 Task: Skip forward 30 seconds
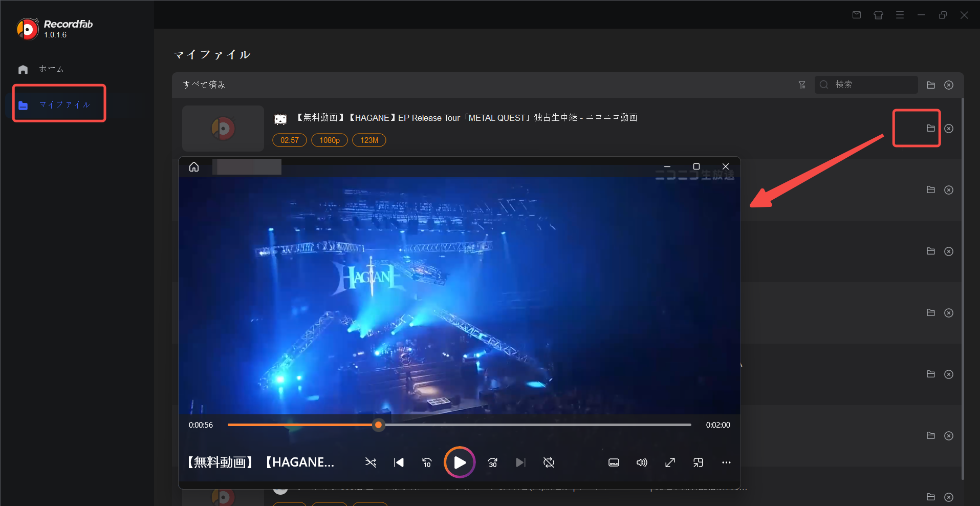(x=492, y=463)
